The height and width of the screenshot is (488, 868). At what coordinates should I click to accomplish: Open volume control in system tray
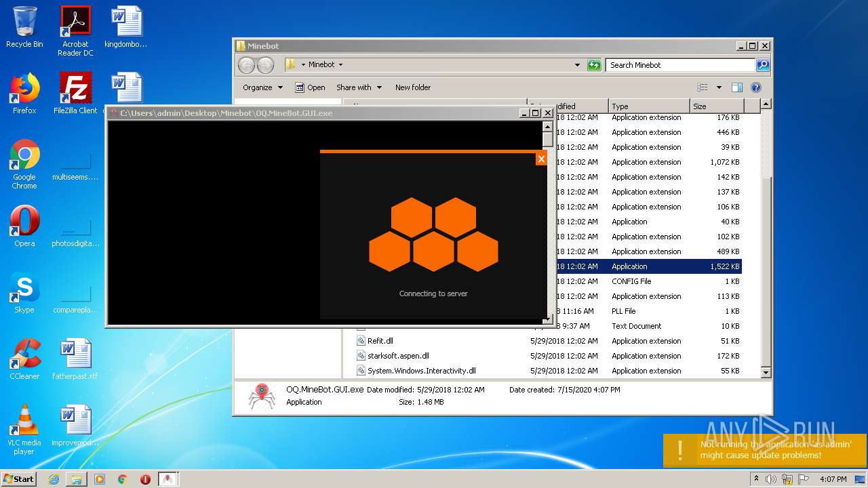[770, 479]
